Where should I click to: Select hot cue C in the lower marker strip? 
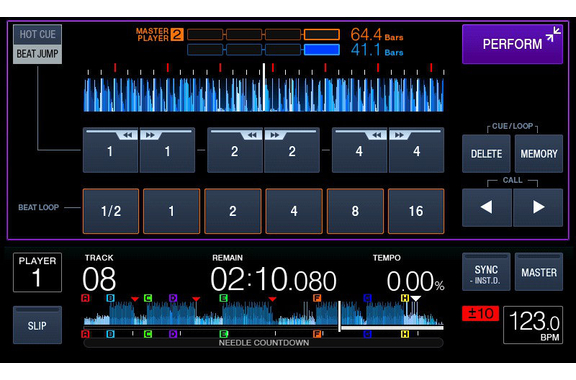(148, 334)
